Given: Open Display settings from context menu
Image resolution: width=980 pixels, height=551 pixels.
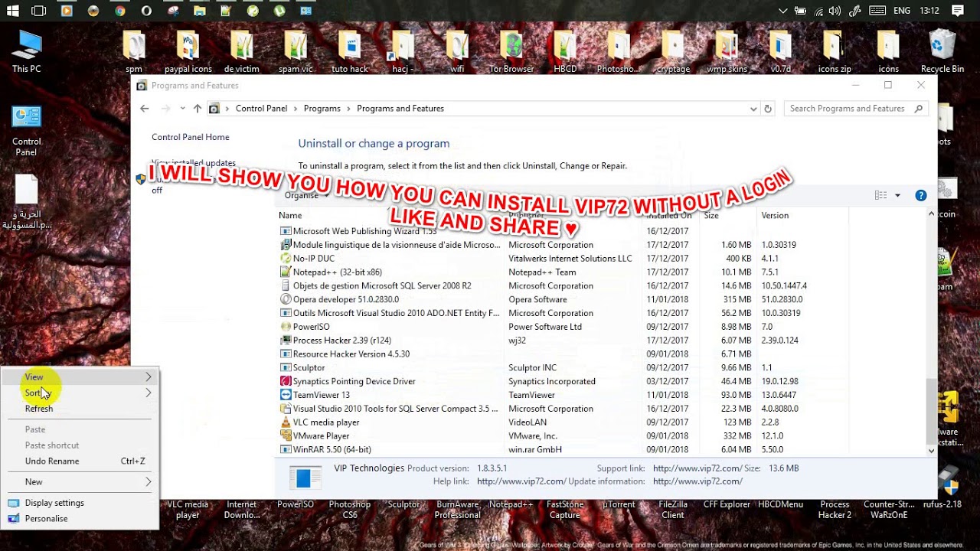Looking at the screenshot, I should click(80, 503).
